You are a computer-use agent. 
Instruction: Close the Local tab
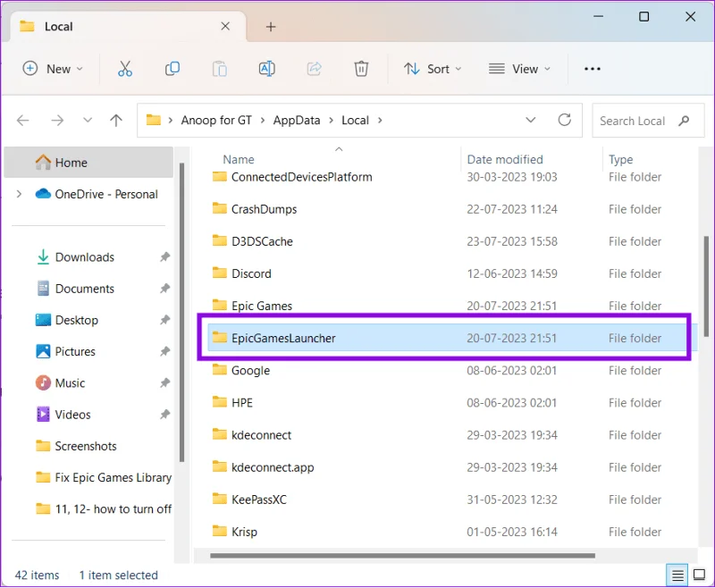click(225, 27)
